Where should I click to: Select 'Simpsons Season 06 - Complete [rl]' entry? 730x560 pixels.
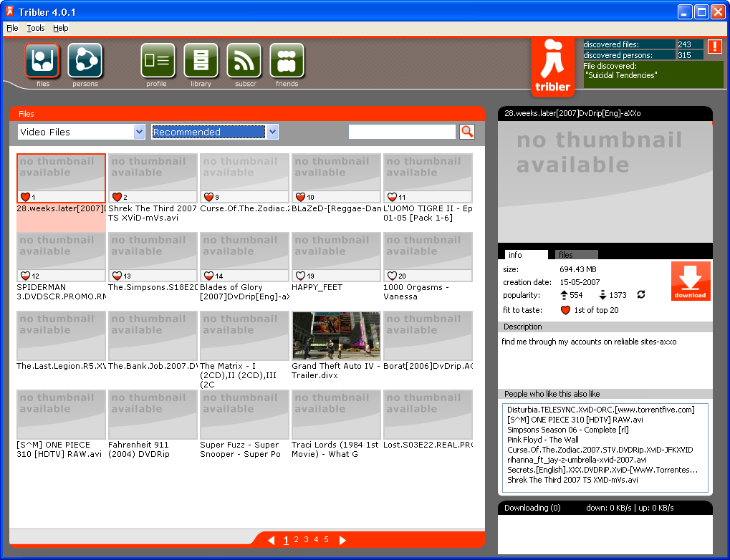pos(568,430)
